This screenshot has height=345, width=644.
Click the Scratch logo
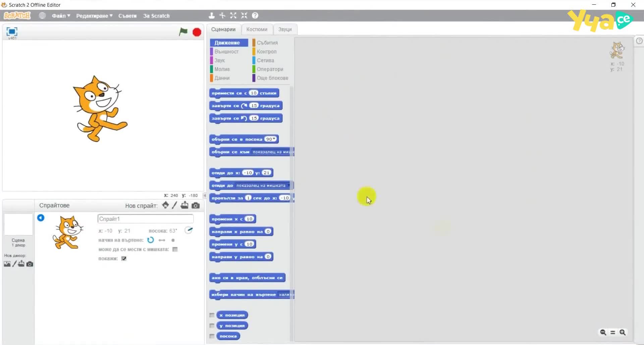17,16
